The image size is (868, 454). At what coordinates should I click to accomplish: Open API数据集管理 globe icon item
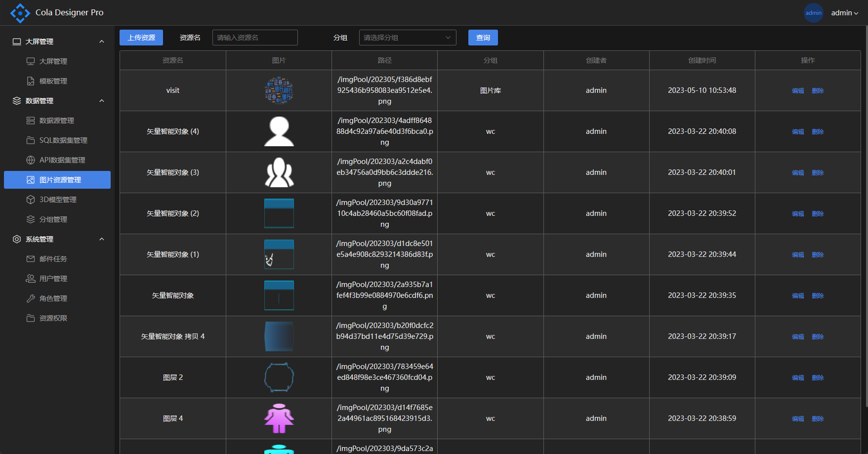[62, 160]
